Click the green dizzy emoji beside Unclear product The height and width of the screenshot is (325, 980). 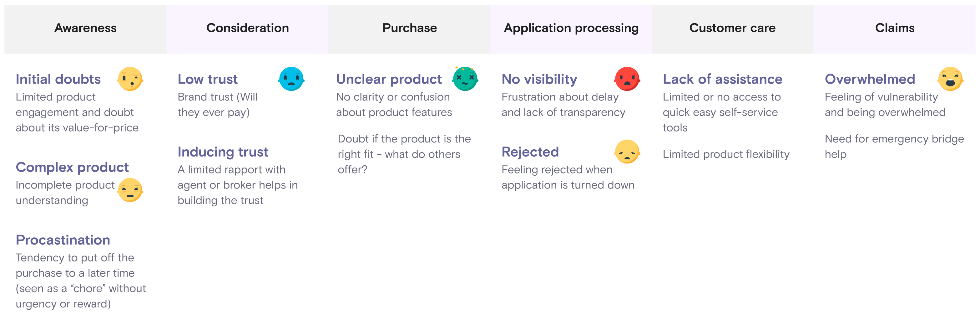click(x=465, y=79)
